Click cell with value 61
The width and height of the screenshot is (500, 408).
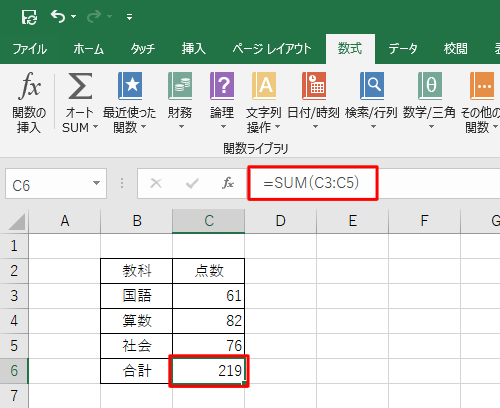coord(209,296)
